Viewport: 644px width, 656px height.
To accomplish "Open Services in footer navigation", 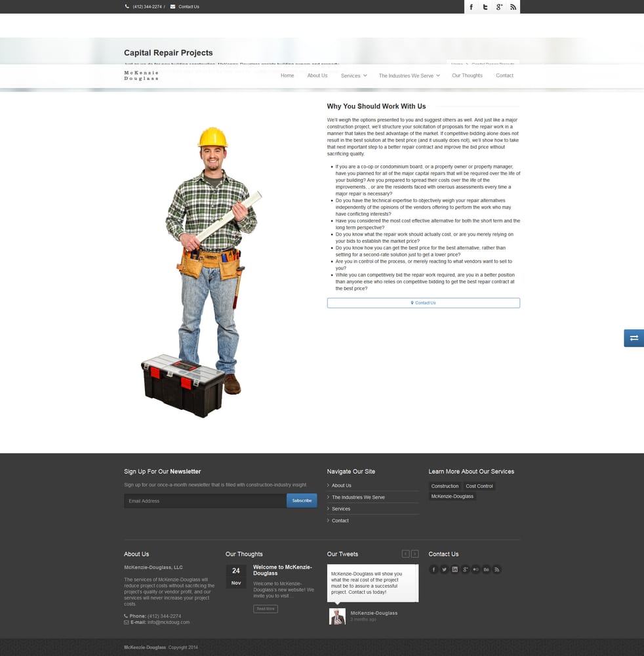I will click(x=341, y=509).
